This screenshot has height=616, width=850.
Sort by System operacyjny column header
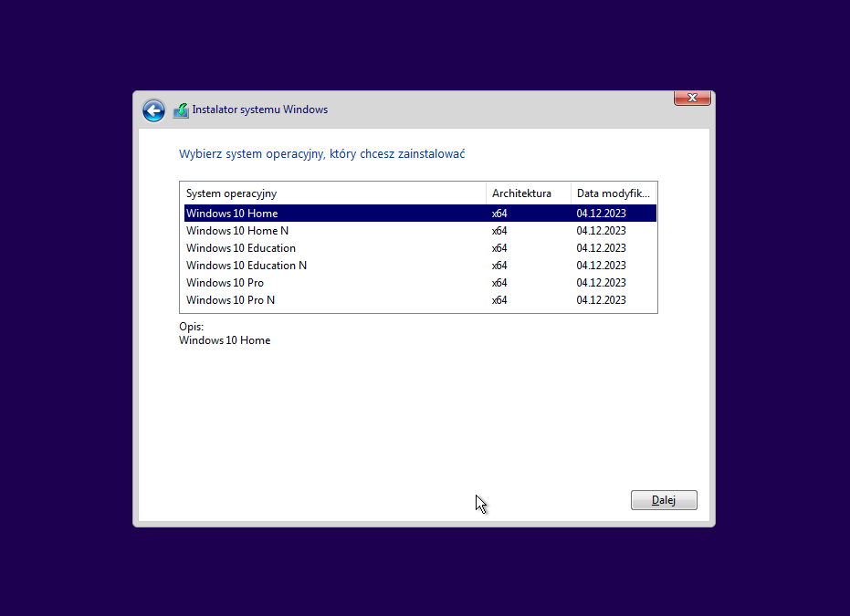point(333,193)
